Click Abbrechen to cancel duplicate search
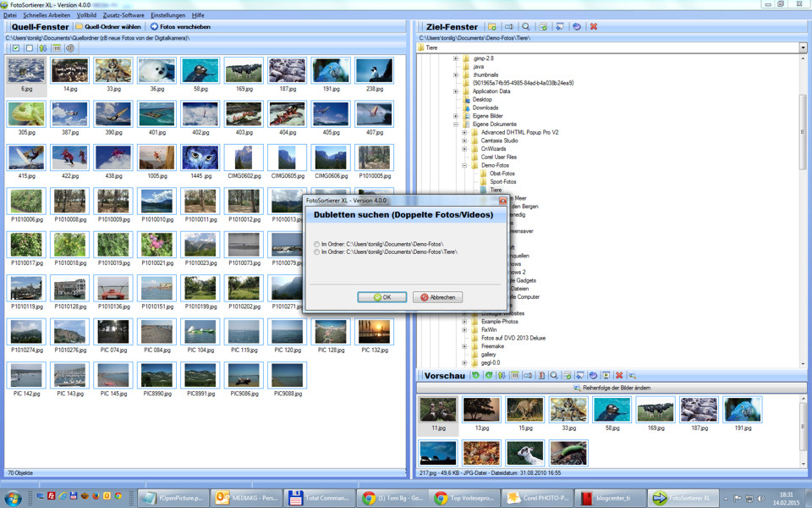812x508 pixels. (x=436, y=296)
